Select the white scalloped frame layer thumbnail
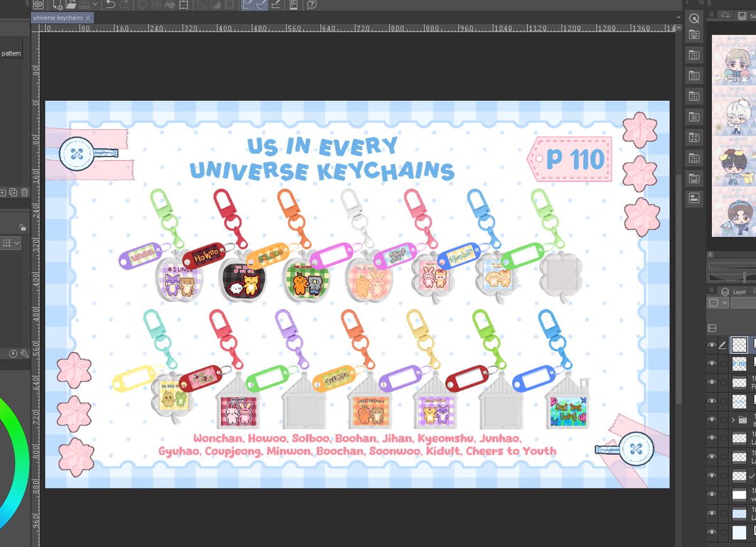This screenshot has height=547, width=756. [x=739, y=495]
